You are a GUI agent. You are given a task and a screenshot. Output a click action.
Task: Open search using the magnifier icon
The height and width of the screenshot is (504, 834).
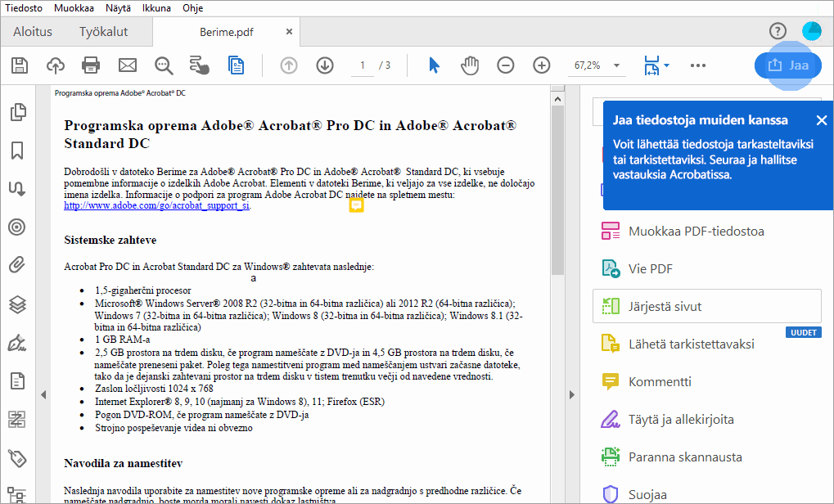[163, 65]
